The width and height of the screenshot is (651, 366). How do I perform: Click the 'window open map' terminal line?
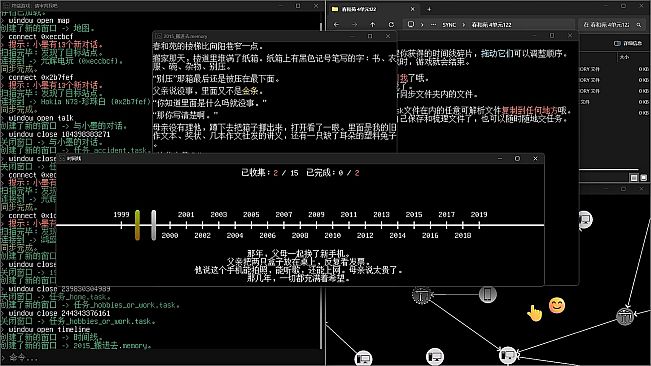coord(39,20)
